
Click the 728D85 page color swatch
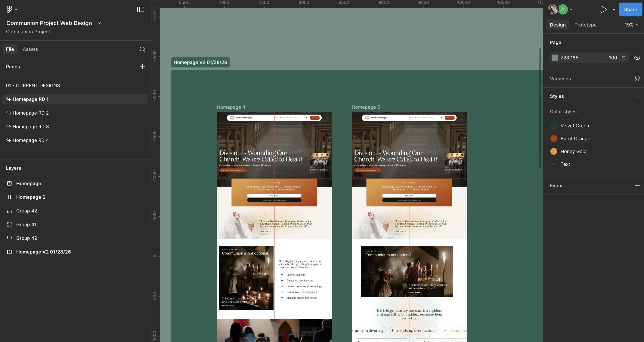[555, 58]
